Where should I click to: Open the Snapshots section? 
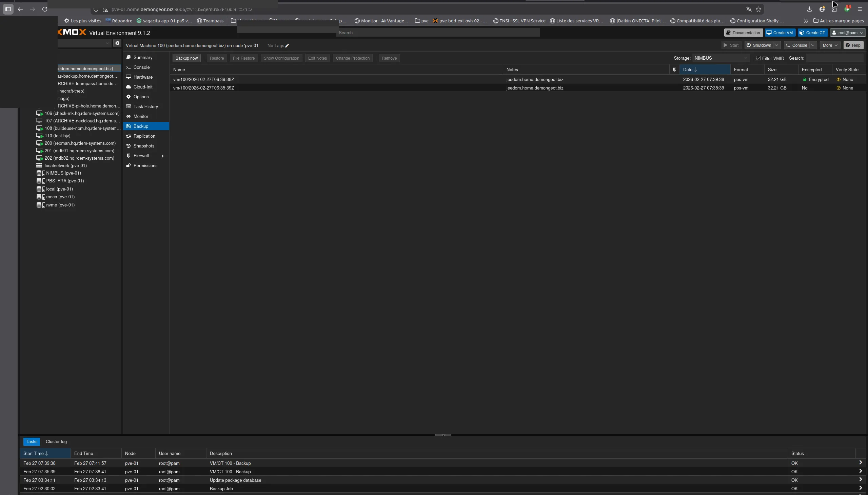point(143,146)
